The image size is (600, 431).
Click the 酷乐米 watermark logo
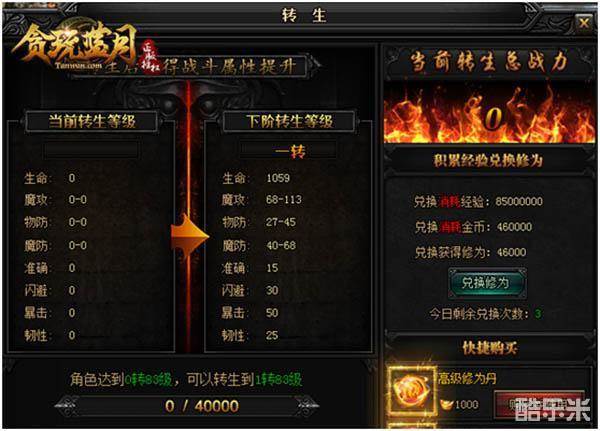pos(553,410)
